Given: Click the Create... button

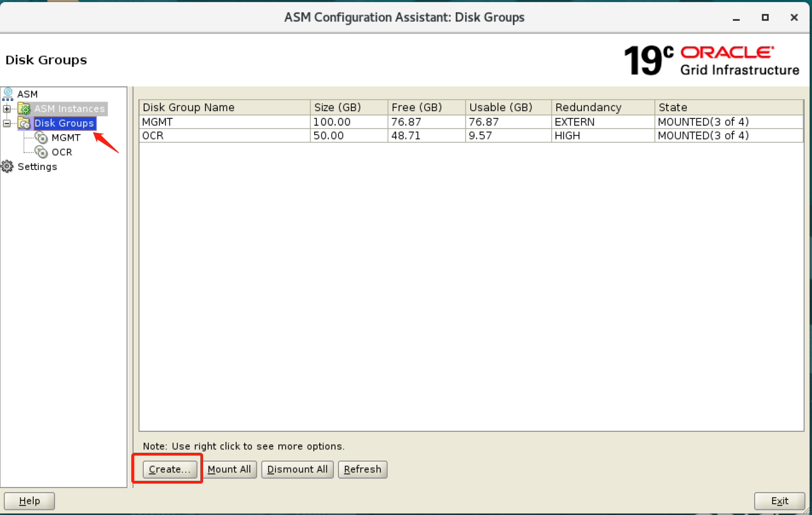Looking at the screenshot, I should [x=170, y=470].
